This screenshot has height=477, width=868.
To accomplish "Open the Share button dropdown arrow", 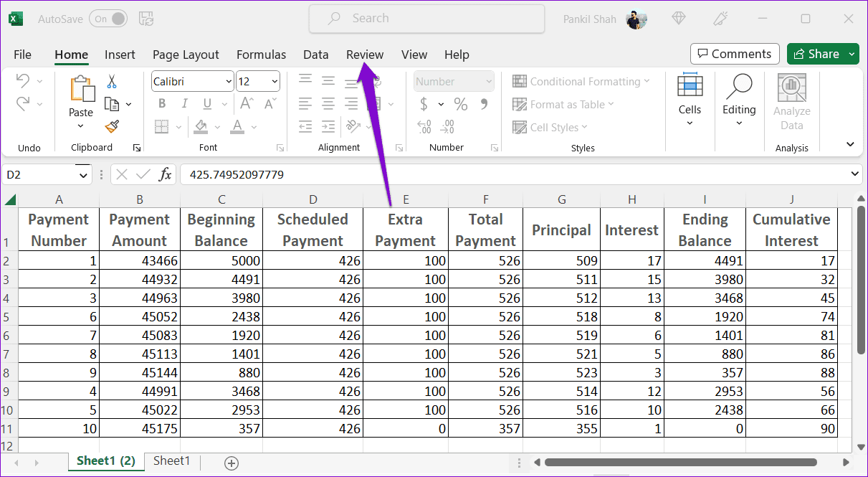I will coord(852,54).
